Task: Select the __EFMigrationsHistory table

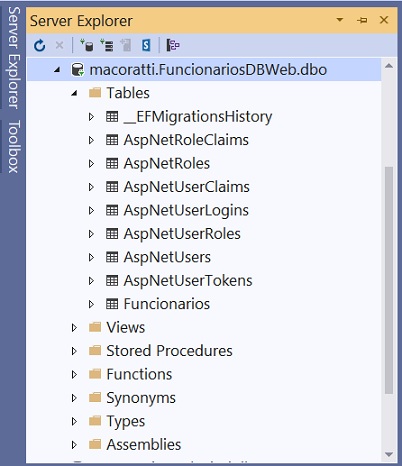Action: click(x=198, y=117)
